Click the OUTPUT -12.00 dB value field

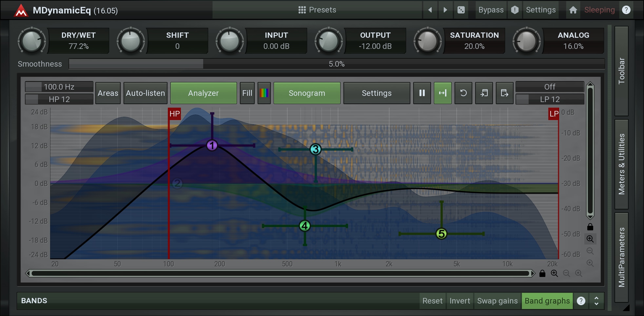click(375, 46)
